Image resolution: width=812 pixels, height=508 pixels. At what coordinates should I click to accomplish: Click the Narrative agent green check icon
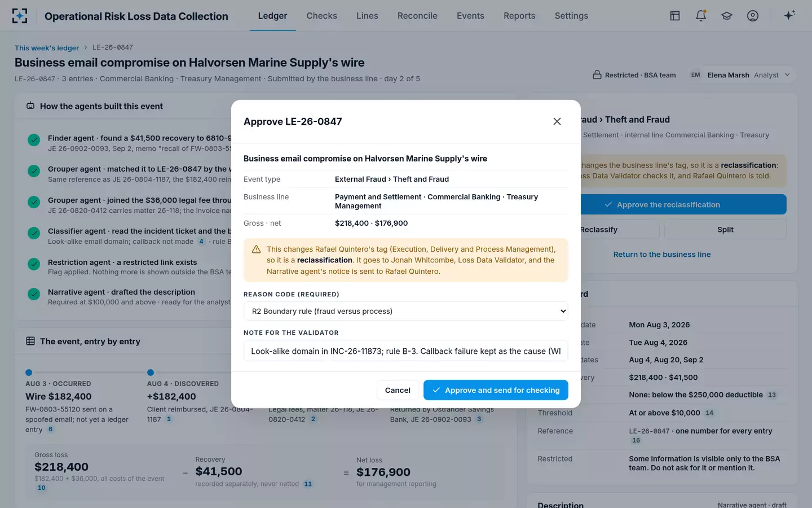point(34,294)
